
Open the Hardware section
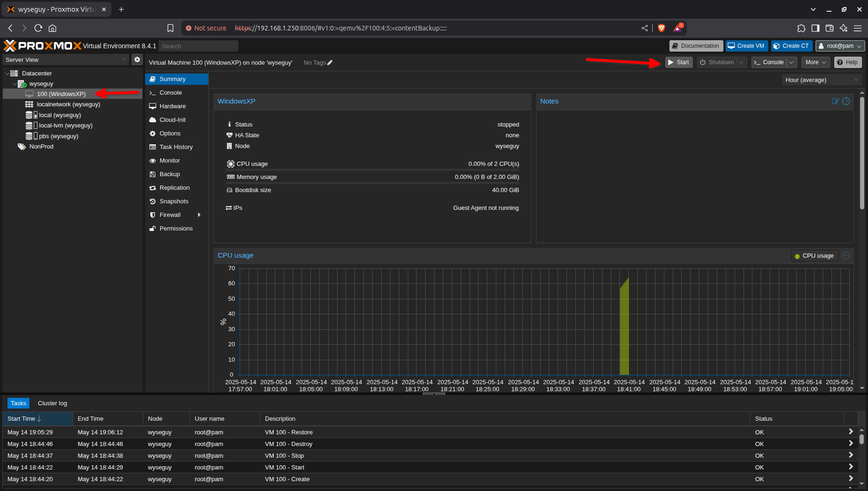(177, 106)
